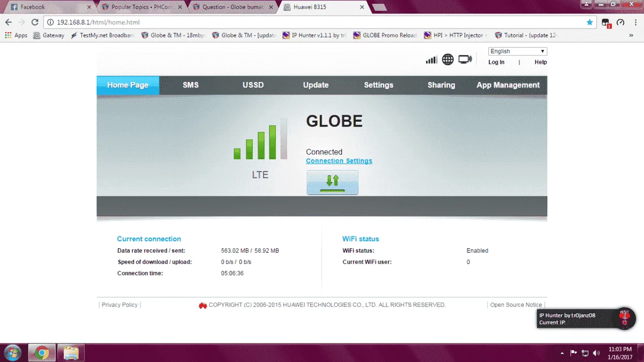Click the network tray icon

tap(585, 353)
